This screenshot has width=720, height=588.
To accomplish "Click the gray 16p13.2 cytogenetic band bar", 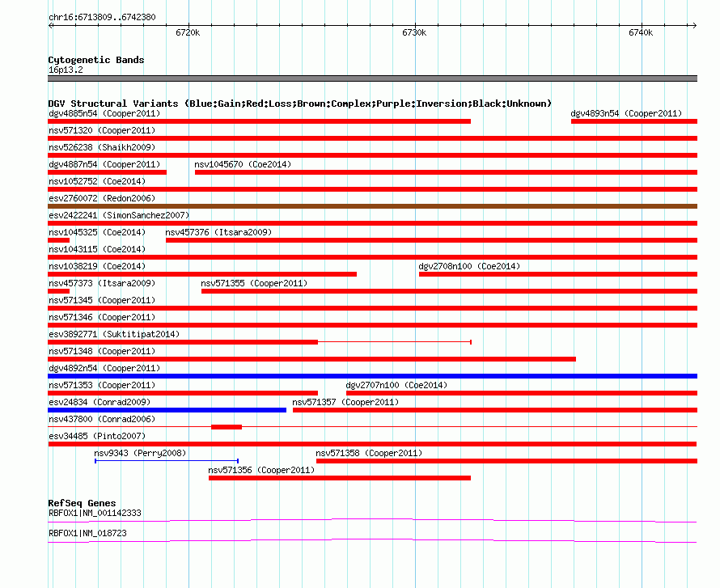I will [x=372, y=78].
